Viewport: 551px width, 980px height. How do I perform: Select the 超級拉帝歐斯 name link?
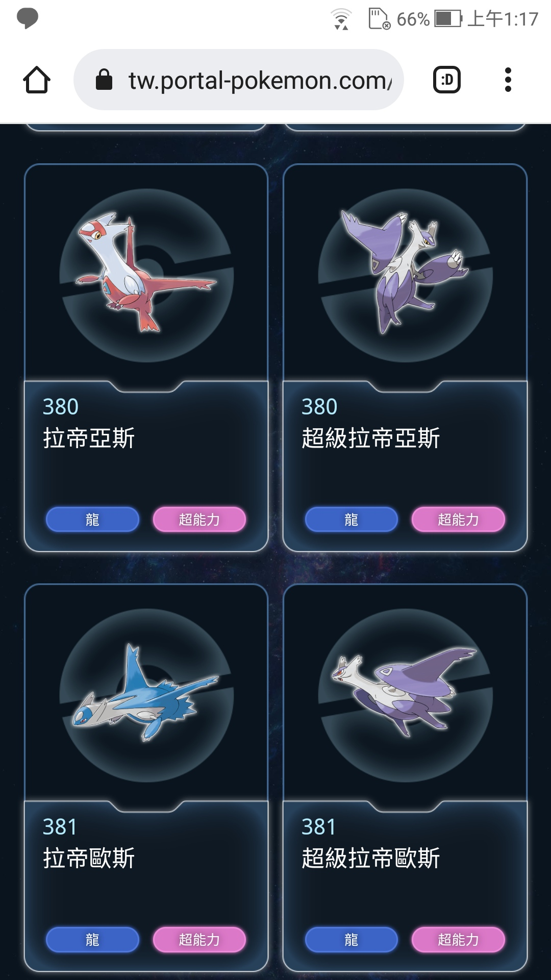click(x=371, y=859)
